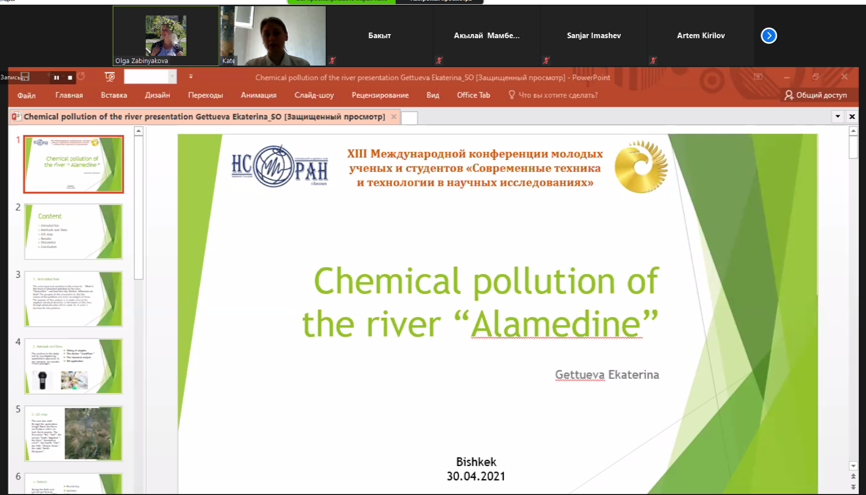Click main slide scrollbar up arrow
Screen dimensions: 866x495
point(853,131)
